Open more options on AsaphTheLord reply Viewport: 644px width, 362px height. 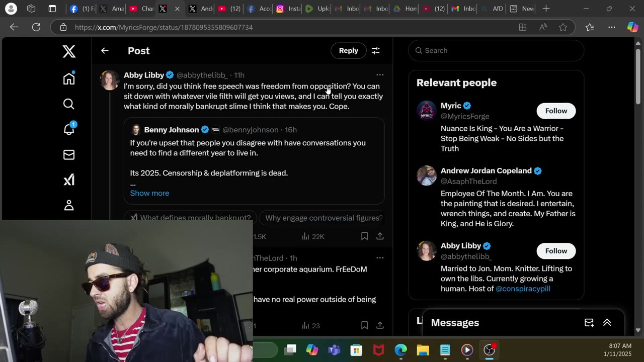pyautogui.click(x=380, y=258)
